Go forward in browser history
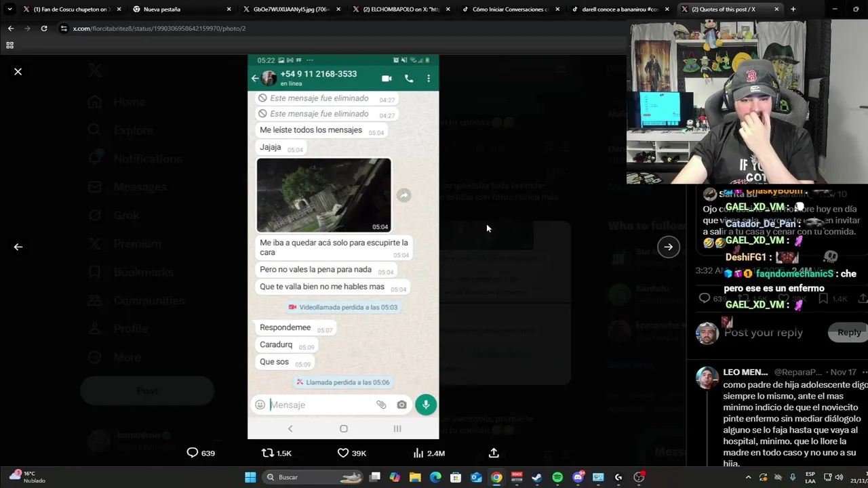 27,28
